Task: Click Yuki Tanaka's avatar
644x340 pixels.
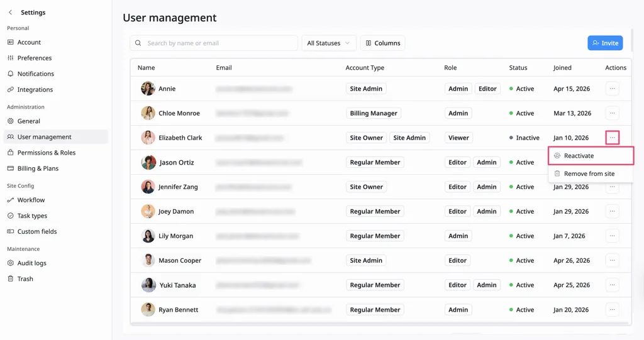Action: [148, 285]
